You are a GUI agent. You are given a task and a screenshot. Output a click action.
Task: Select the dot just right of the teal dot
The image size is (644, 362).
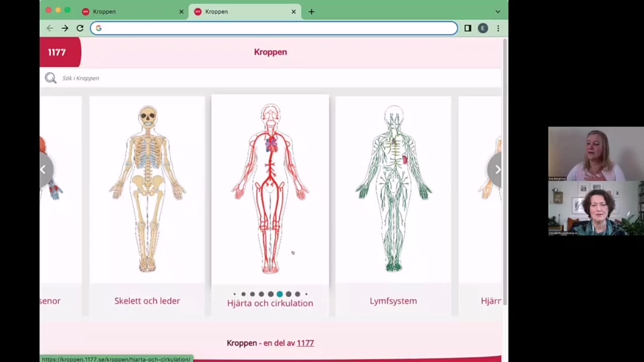[x=288, y=294]
